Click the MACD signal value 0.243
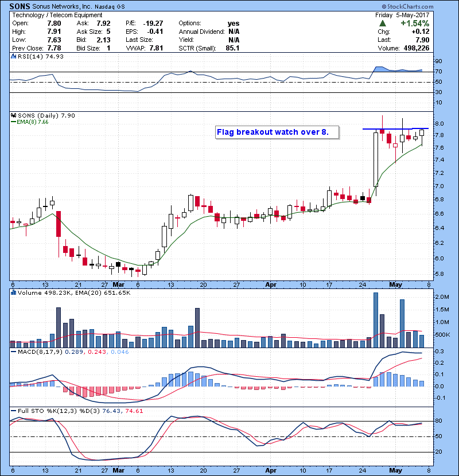Screen dimensions: 459x476 pos(97,352)
